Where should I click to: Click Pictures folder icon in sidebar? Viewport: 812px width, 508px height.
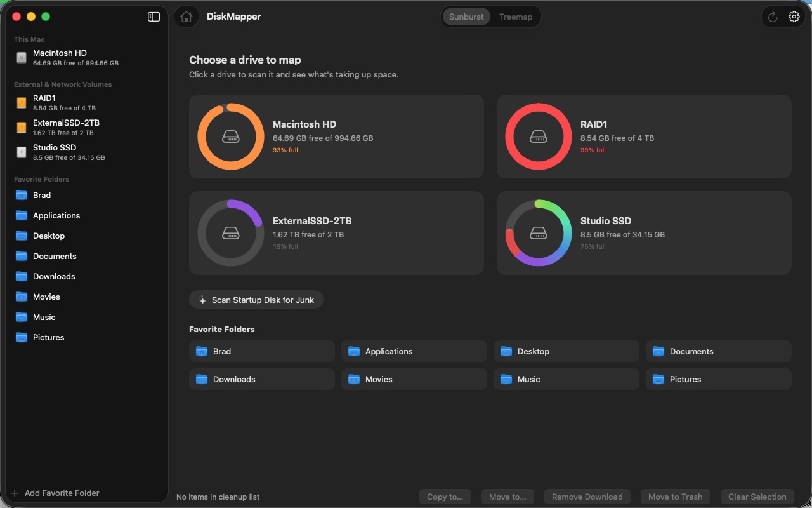click(x=22, y=337)
